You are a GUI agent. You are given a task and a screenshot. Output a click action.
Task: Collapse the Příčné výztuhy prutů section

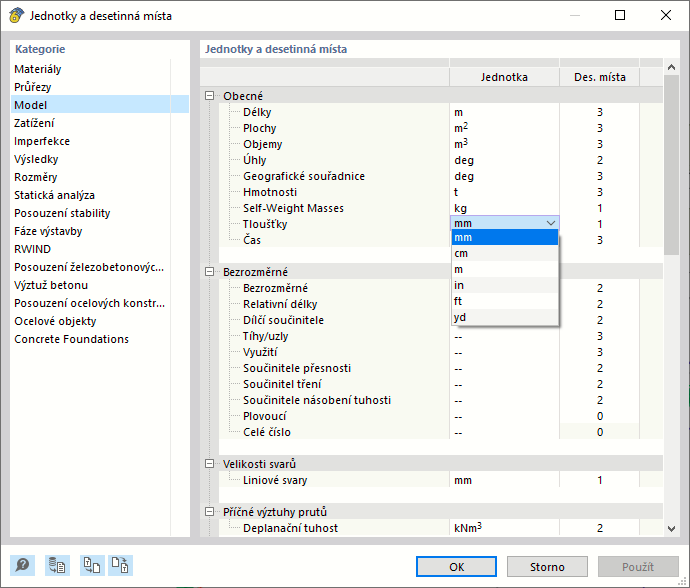pyautogui.click(x=210, y=512)
